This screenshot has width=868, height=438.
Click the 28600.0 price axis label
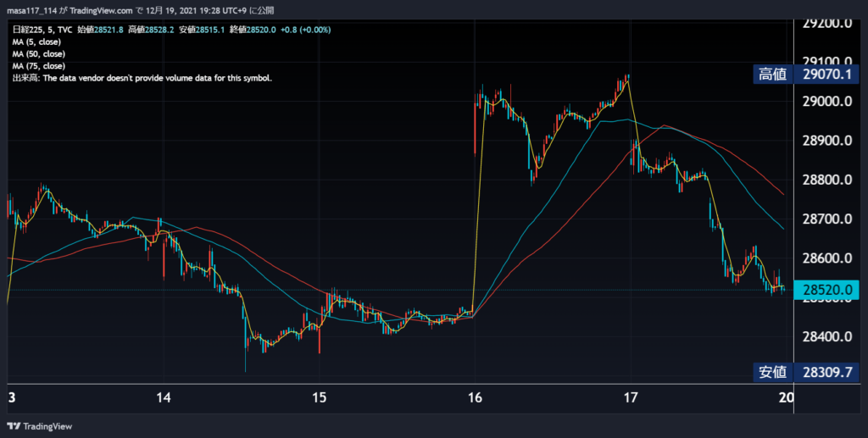pyautogui.click(x=827, y=259)
